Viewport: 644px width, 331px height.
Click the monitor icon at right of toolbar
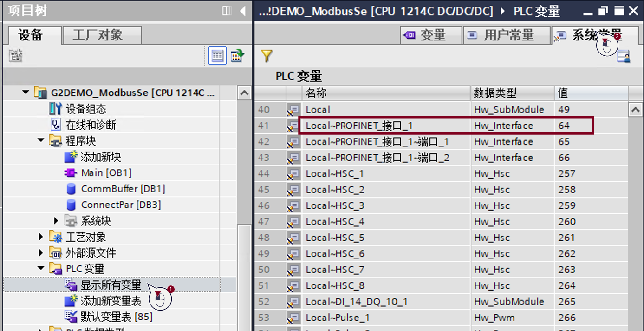tap(623, 57)
